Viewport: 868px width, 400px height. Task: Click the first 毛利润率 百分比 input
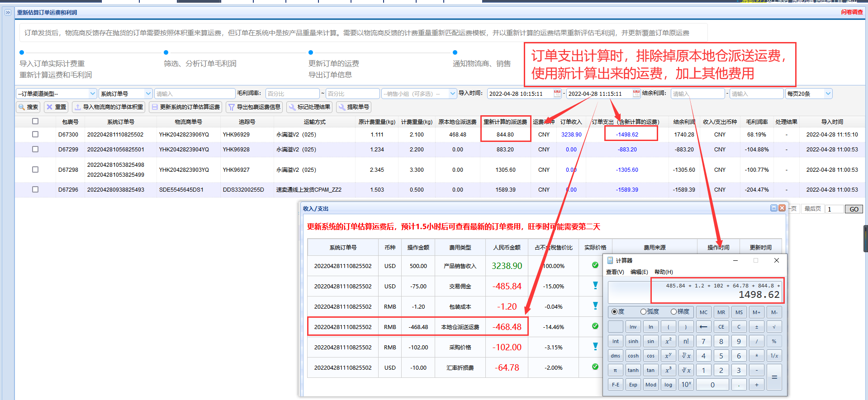point(293,94)
